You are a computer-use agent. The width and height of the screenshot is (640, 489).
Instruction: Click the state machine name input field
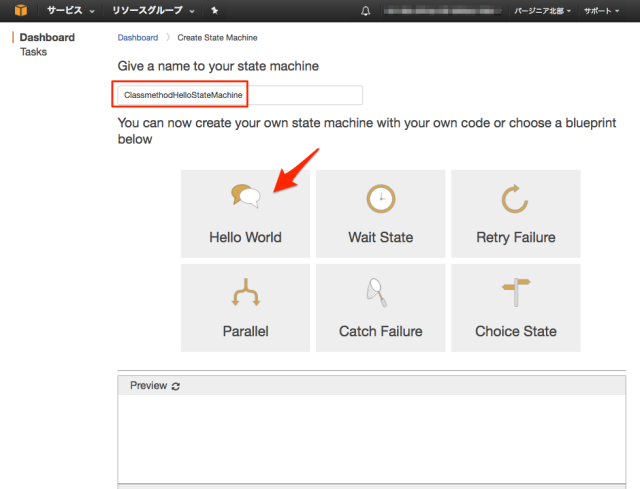[240, 95]
